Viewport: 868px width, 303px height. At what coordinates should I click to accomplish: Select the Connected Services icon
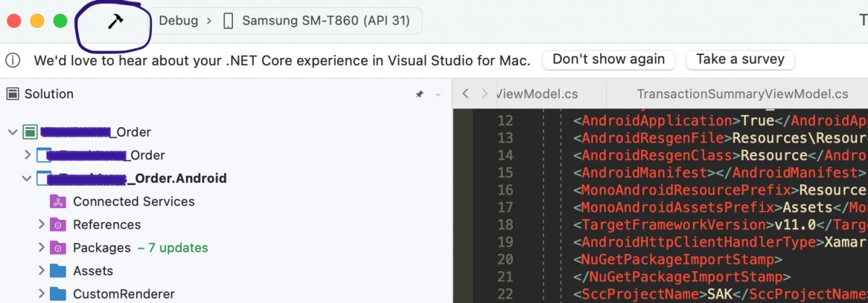point(58,201)
